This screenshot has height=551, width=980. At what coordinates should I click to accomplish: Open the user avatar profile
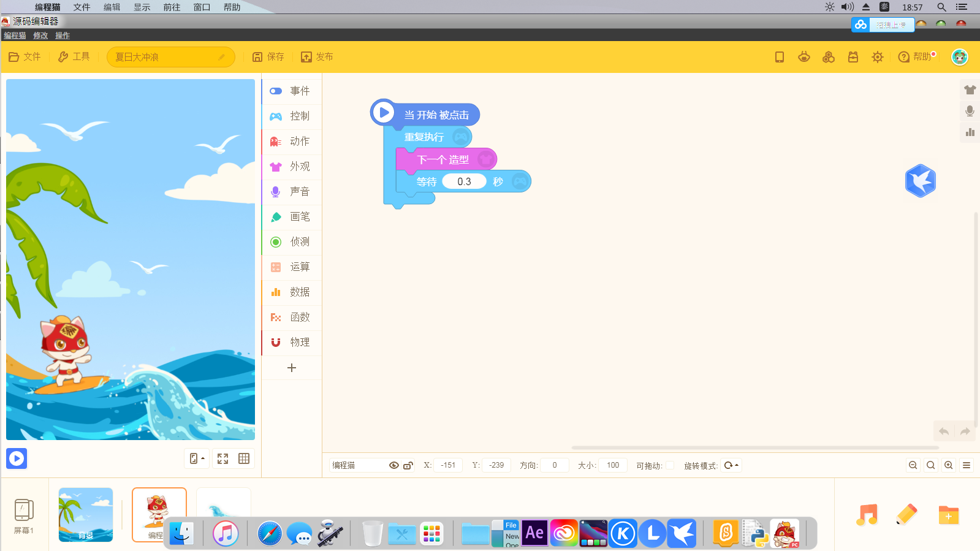[x=960, y=57]
